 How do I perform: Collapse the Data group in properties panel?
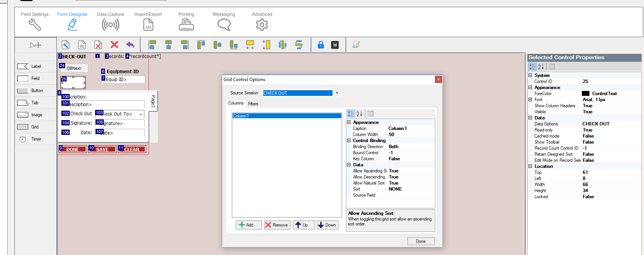pos(530,118)
